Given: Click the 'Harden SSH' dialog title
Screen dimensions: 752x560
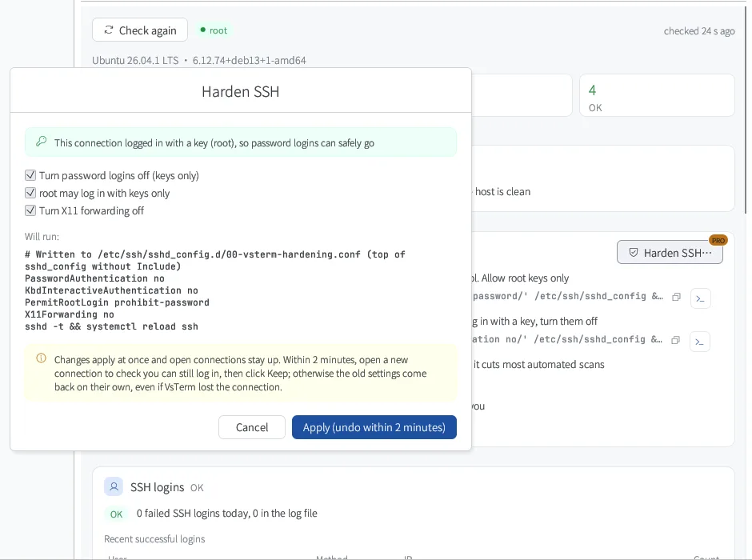Looking at the screenshot, I should pos(240,91).
